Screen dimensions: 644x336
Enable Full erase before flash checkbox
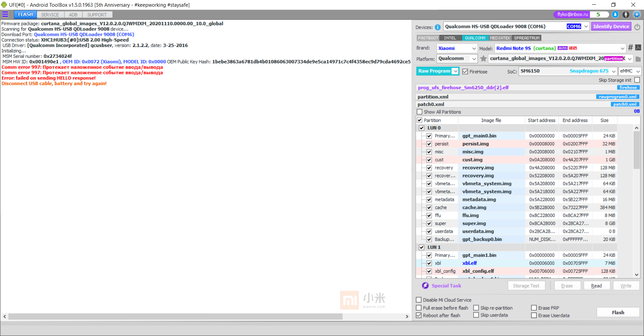[x=419, y=308]
